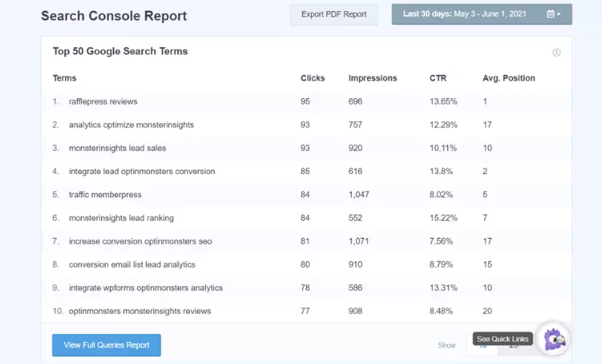Select the rafflepress reviews term
This screenshot has height=364, width=602.
(103, 101)
